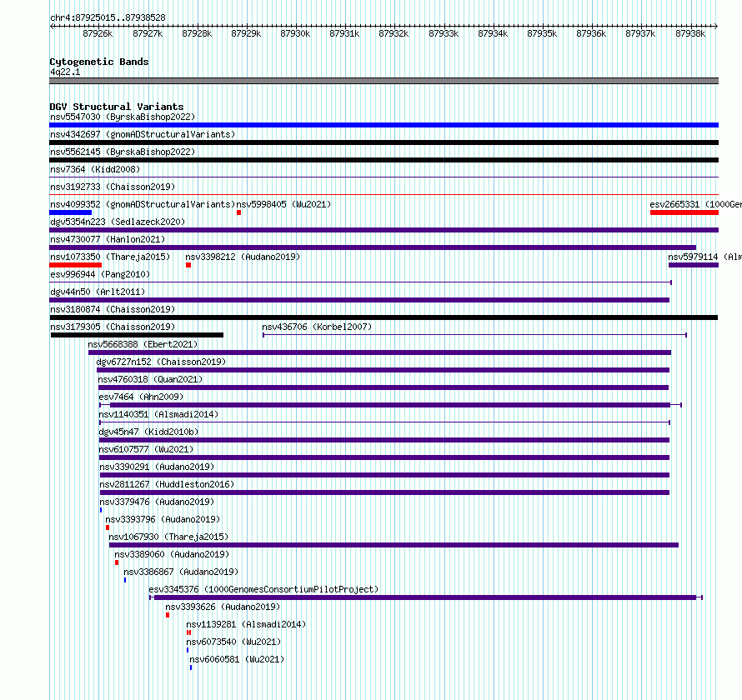Click the DGV Structural Variants track title
This screenshot has width=742, height=700.
pos(117,107)
